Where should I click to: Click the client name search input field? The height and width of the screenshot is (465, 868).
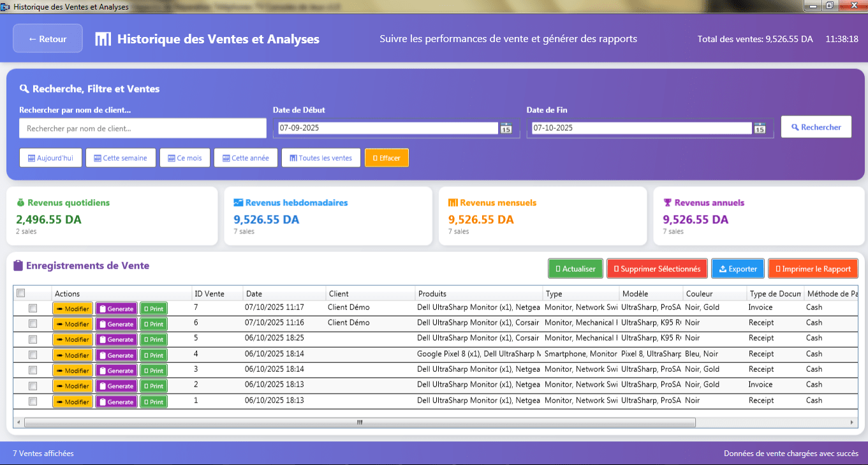[x=143, y=128]
